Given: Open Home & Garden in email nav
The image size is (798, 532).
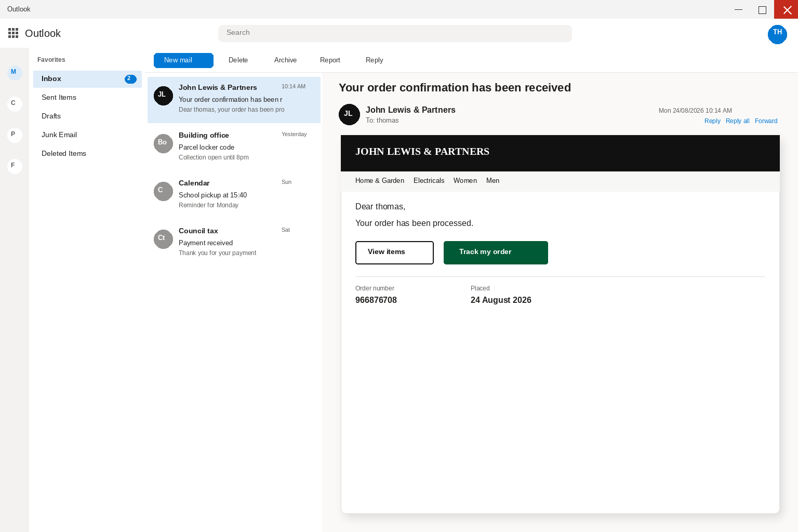Looking at the screenshot, I should [380, 181].
